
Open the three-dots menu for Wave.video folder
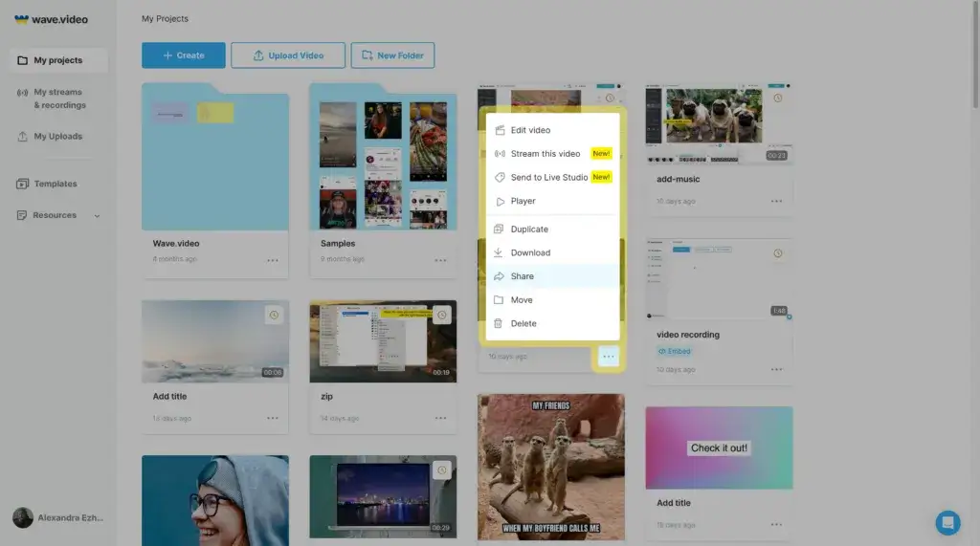click(x=273, y=260)
